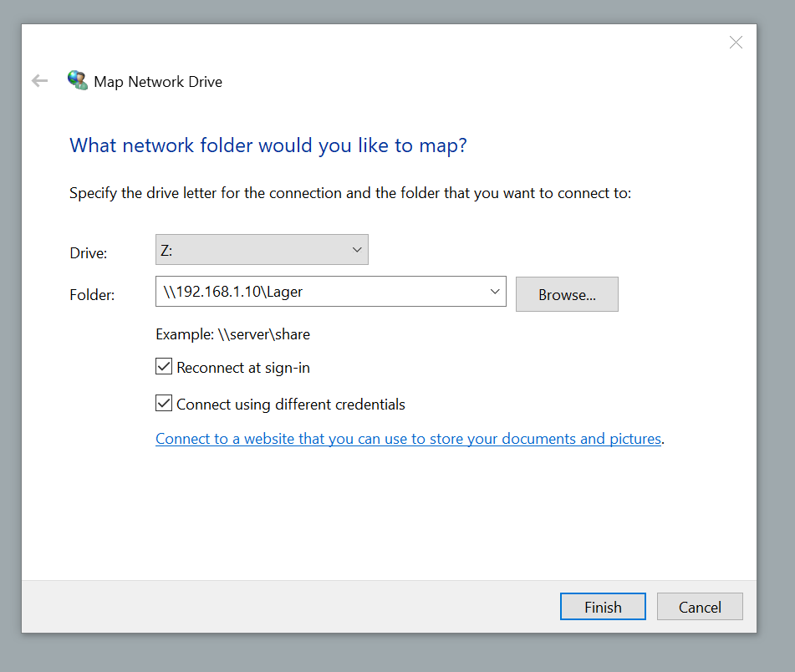The width and height of the screenshot is (795, 672).
Task: Open the 'Connect to a website' link
Action: pyautogui.click(x=408, y=439)
